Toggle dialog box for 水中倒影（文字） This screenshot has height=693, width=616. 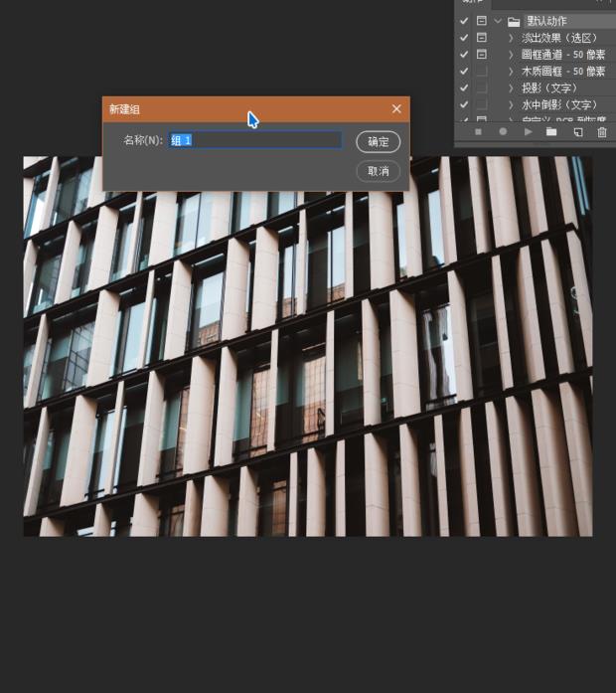point(481,104)
